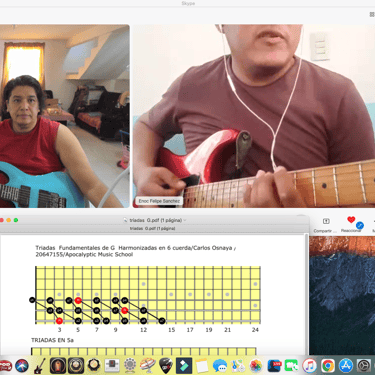Click fret number 5 label
Viewport: 375px width, 375px height.
[78, 330]
